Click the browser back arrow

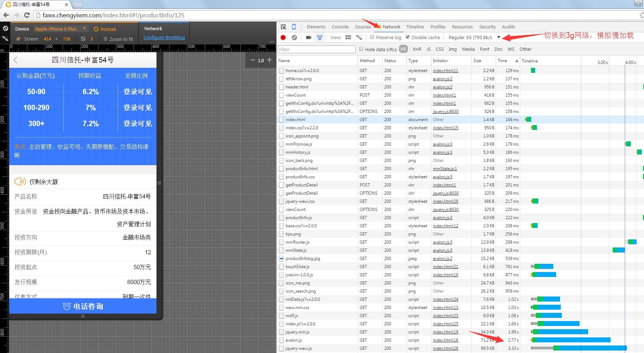(x=6, y=15)
